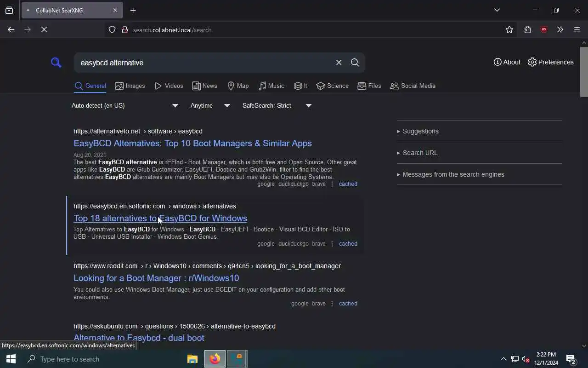Viewport: 588px width, 368px height.
Task: Click the taskbar search box
Action: [x=101, y=359]
